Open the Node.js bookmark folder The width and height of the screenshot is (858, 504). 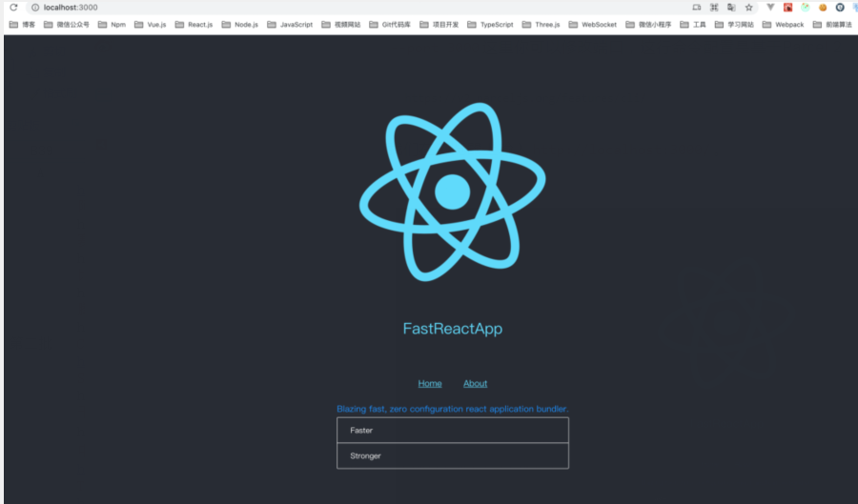(239, 25)
